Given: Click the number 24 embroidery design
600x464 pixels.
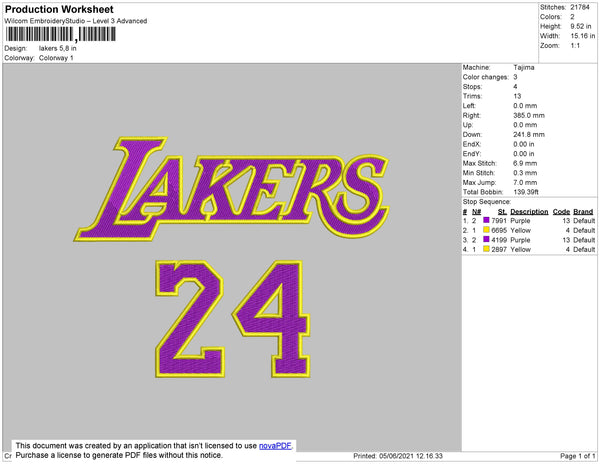Looking at the screenshot, I should click(x=233, y=319).
